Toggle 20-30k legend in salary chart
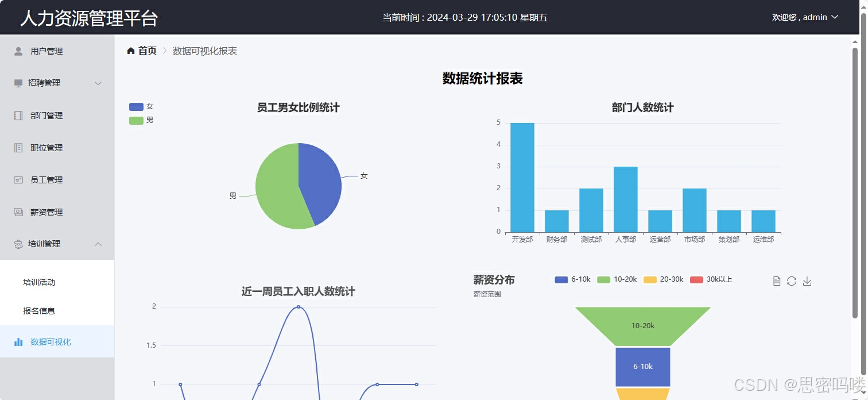Screen dimensions: 868x400 664,279
